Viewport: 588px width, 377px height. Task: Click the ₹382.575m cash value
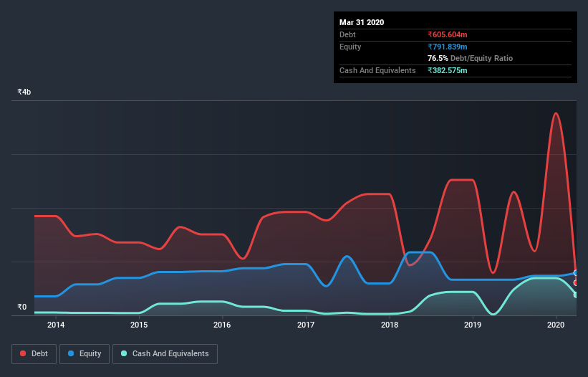click(448, 70)
